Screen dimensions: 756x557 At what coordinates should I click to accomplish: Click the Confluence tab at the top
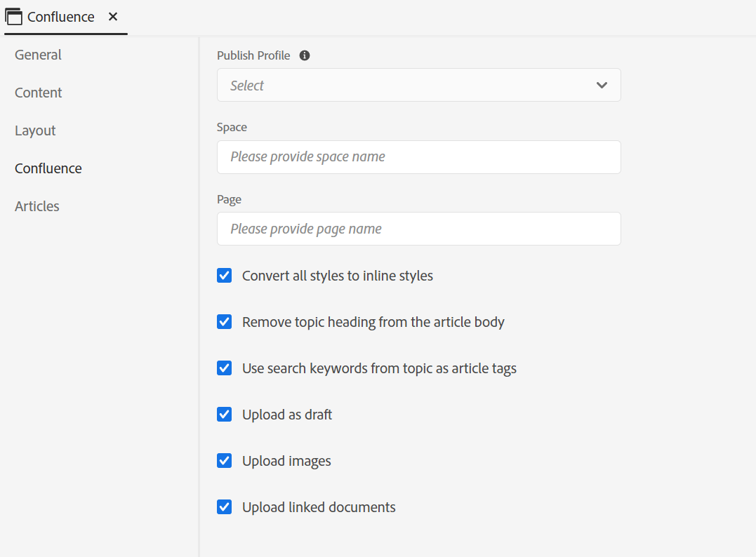[x=61, y=16]
